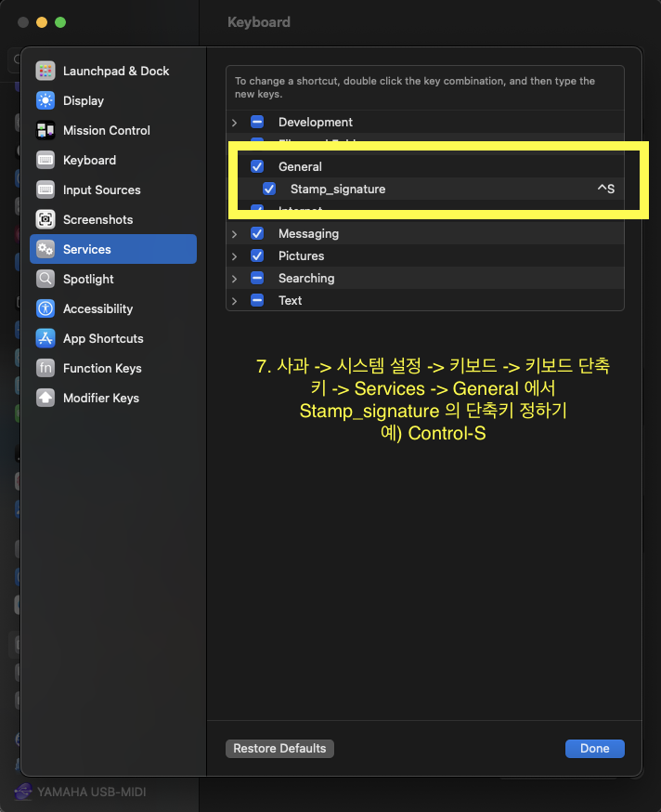Viewport: 661px width, 812px height.
Task: Select Keyboard in the sidebar list
Action: (x=89, y=160)
